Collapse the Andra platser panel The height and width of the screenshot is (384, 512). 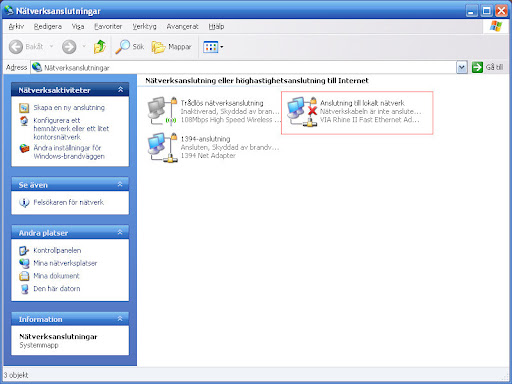120,232
